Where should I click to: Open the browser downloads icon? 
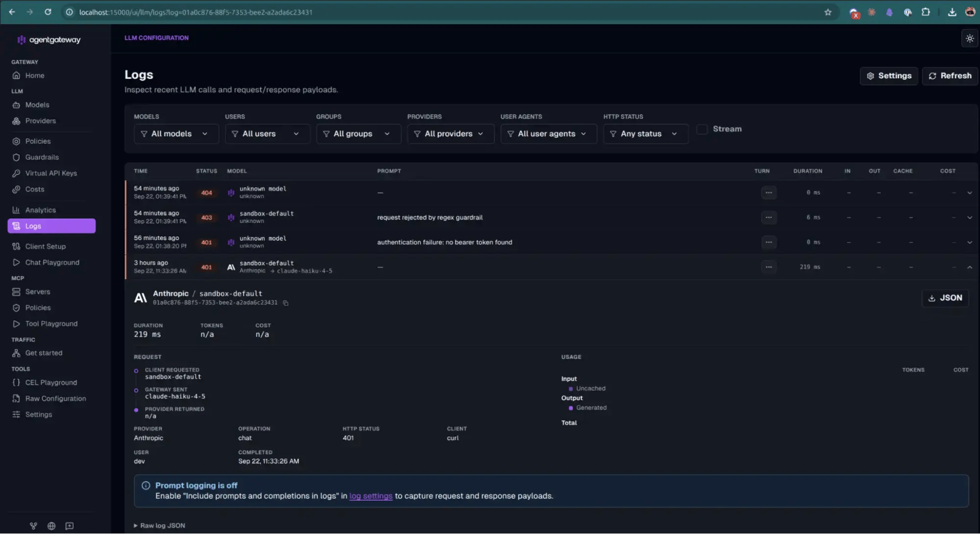click(952, 12)
